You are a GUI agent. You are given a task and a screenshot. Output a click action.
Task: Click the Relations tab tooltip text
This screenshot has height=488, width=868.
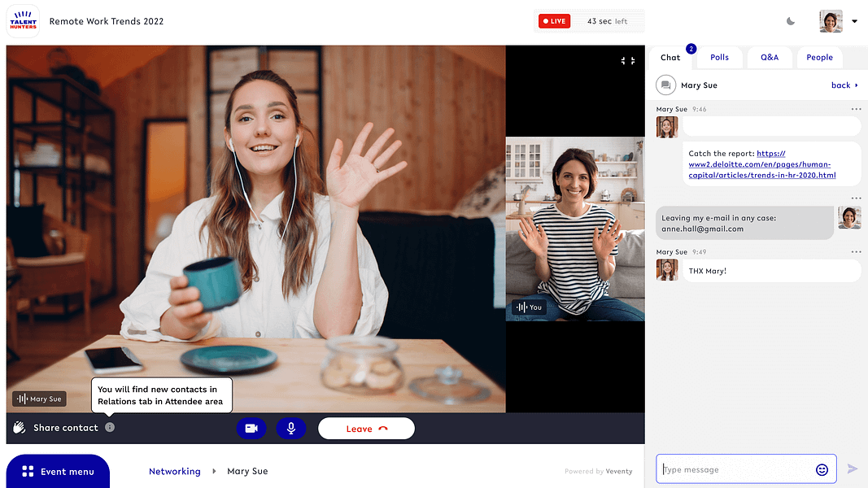coord(162,395)
